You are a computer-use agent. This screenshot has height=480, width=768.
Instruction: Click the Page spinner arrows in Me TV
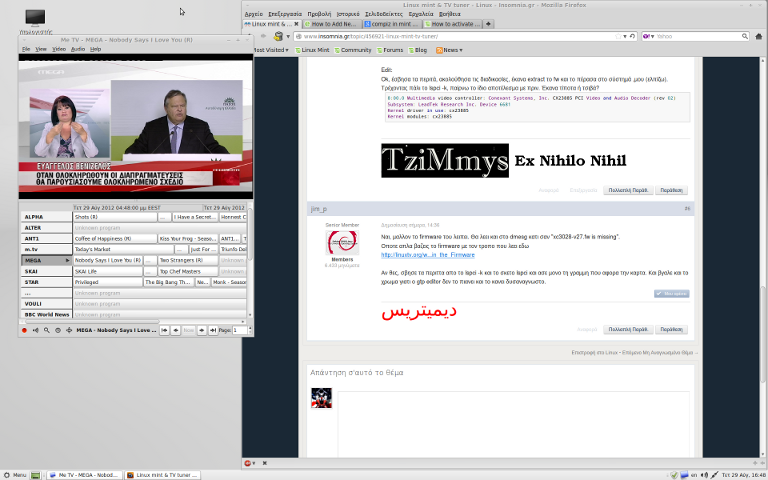coord(250,331)
